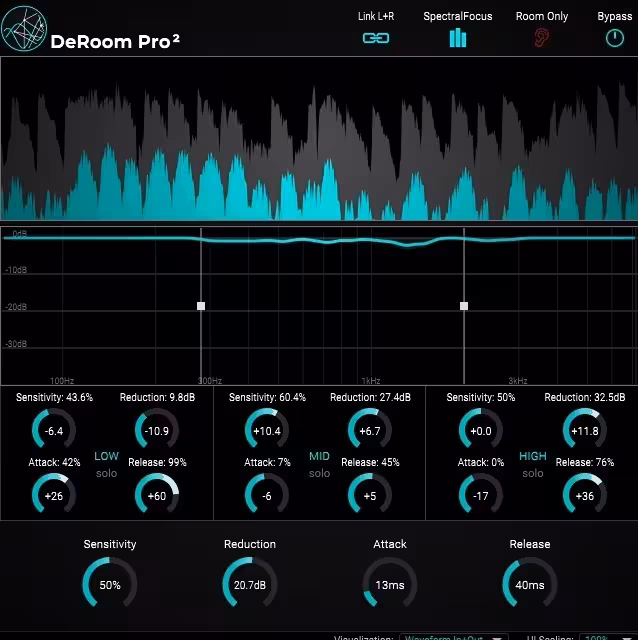This screenshot has height=640, width=638.
Task: Click the HIGH Release knob showing +36
Action: [x=585, y=495]
